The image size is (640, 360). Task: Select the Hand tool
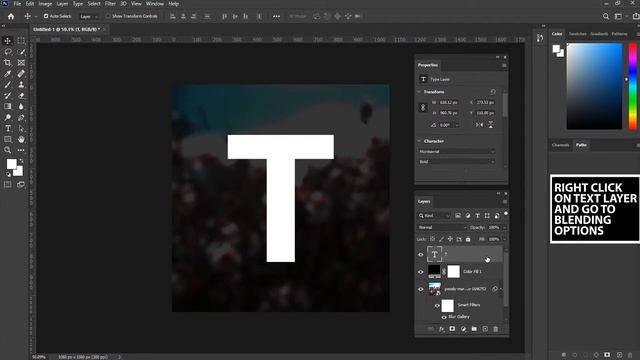click(x=21, y=140)
